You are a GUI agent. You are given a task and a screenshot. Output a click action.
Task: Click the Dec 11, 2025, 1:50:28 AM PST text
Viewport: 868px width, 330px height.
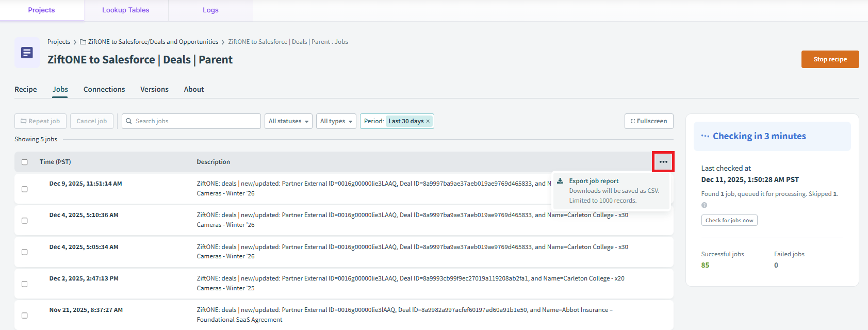click(750, 179)
